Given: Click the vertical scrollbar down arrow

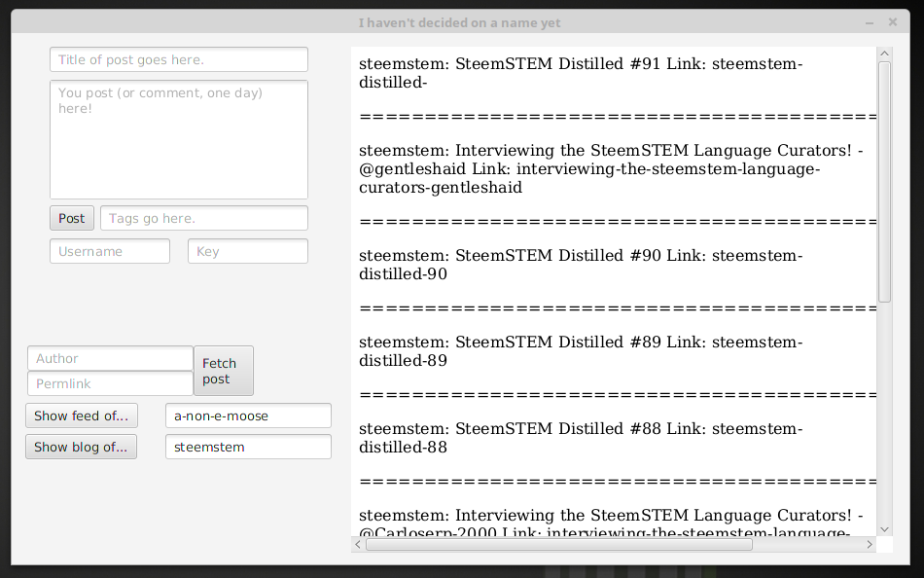Looking at the screenshot, I should pyautogui.click(x=884, y=529).
